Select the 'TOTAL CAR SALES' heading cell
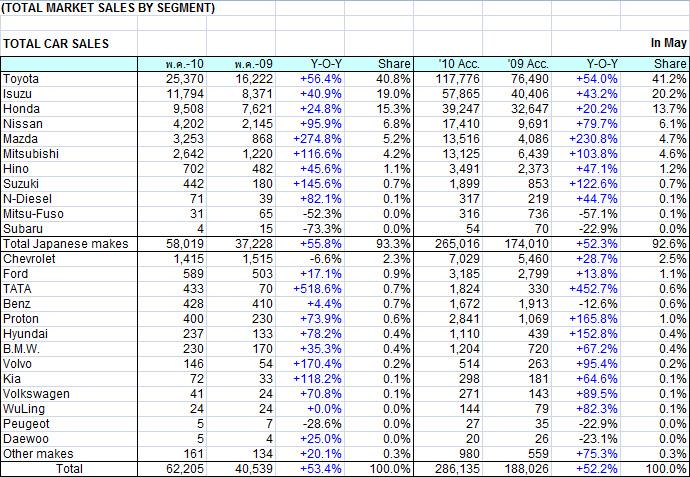The image size is (690, 477). [56, 44]
